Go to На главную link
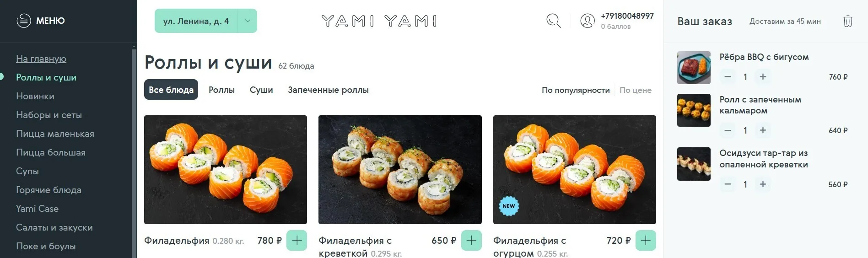Image resolution: width=868 pixels, height=258 pixels. coord(41,59)
